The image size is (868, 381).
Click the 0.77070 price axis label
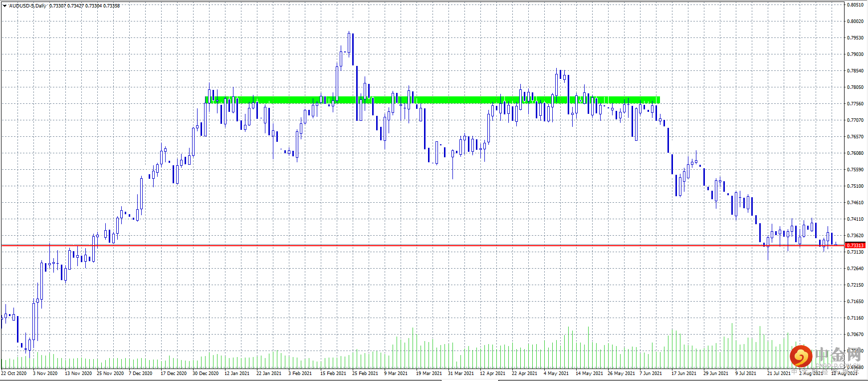click(x=855, y=120)
